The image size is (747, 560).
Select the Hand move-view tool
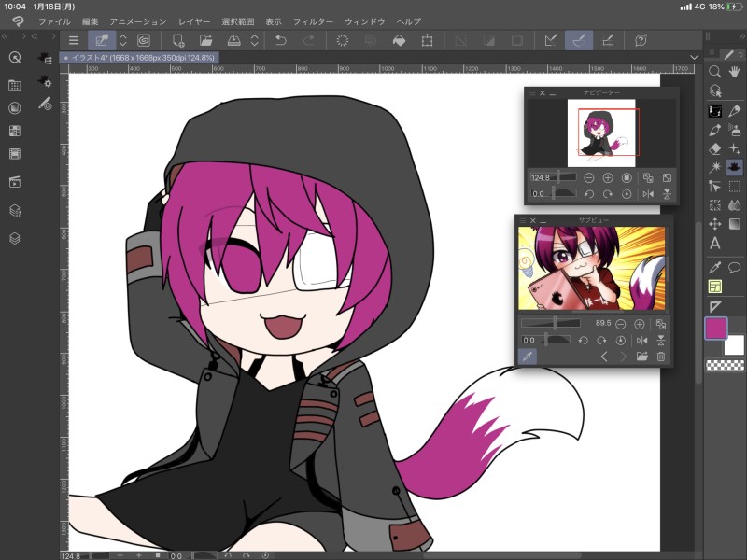pos(735,72)
